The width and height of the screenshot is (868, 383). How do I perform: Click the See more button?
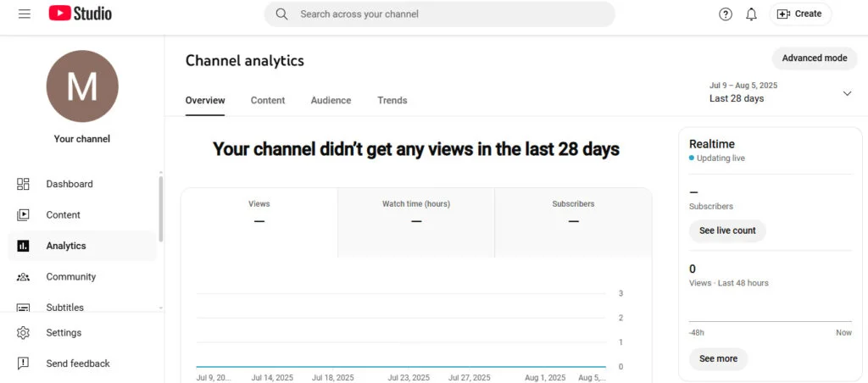(x=719, y=358)
